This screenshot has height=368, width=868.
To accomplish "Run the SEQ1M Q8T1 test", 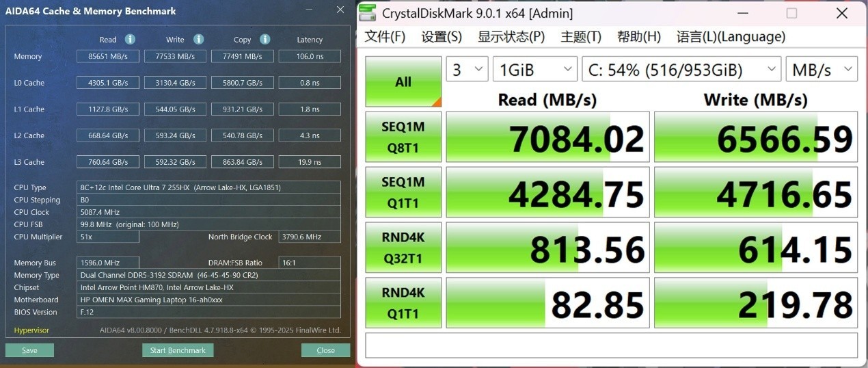I will click(403, 137).
